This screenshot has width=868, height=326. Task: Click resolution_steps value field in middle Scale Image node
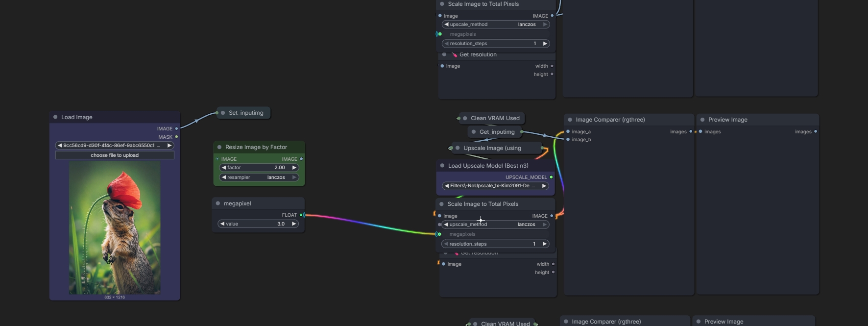point(495,244)
